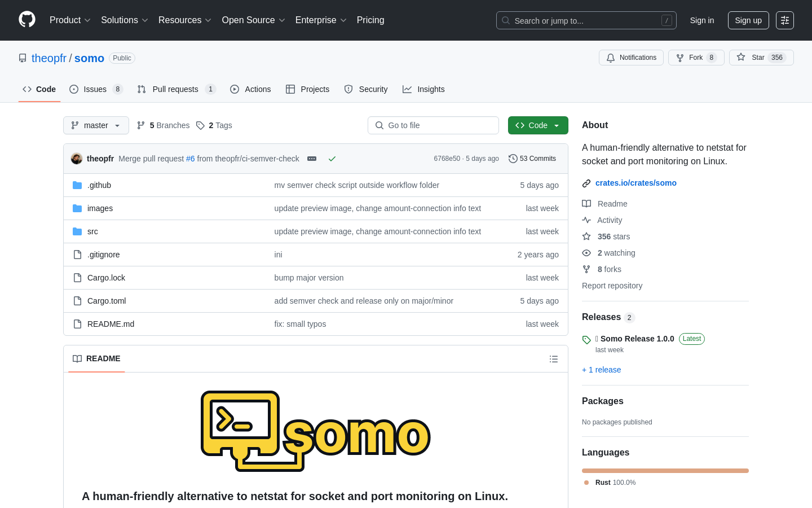Screen dimensions: 812x508
Task: Open the somo repository name link
Action: click(89, 58)
